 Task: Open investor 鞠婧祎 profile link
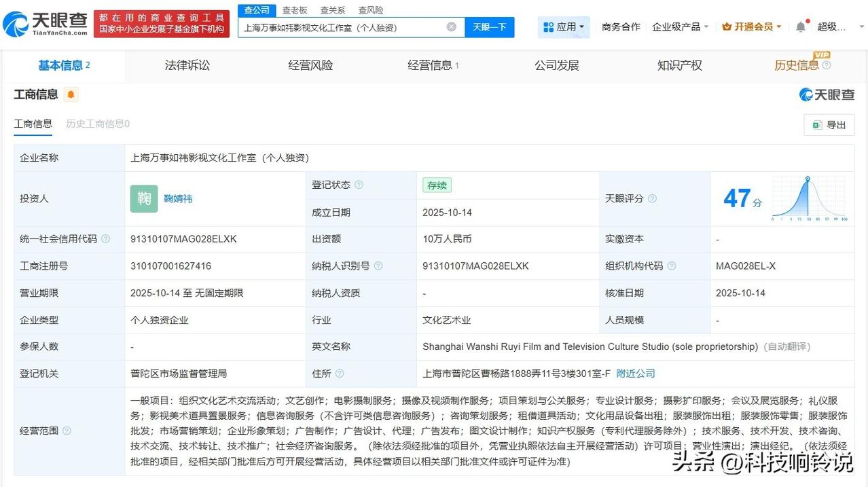click(x=178, y=198)
